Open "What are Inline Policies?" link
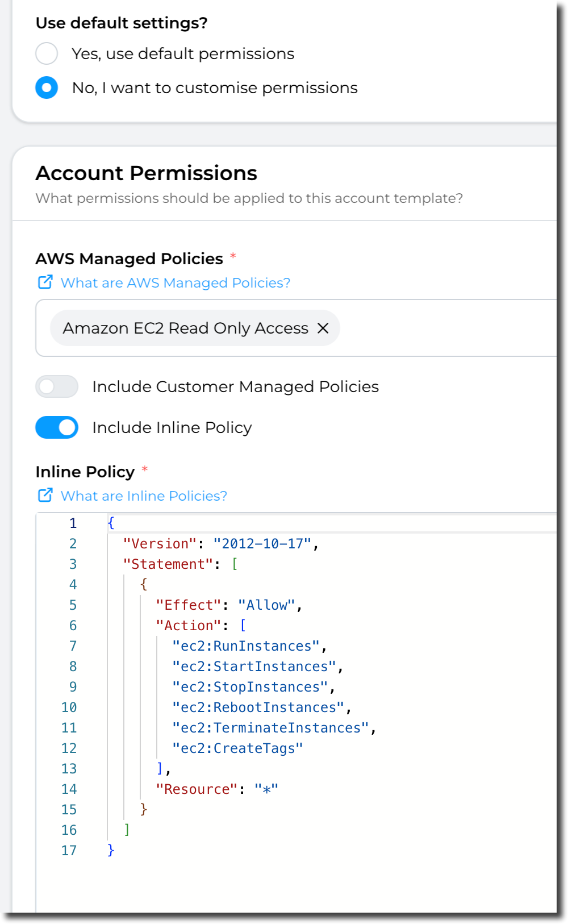568x924 pixels. click(x=144, y=496)
